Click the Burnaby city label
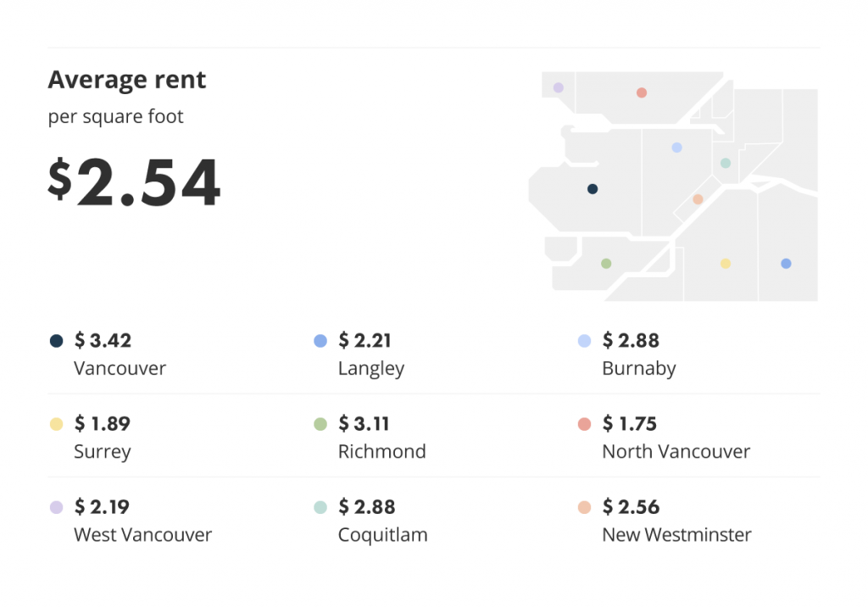The height and width of the screenshot is (608, 868). [x=639, y=369]
